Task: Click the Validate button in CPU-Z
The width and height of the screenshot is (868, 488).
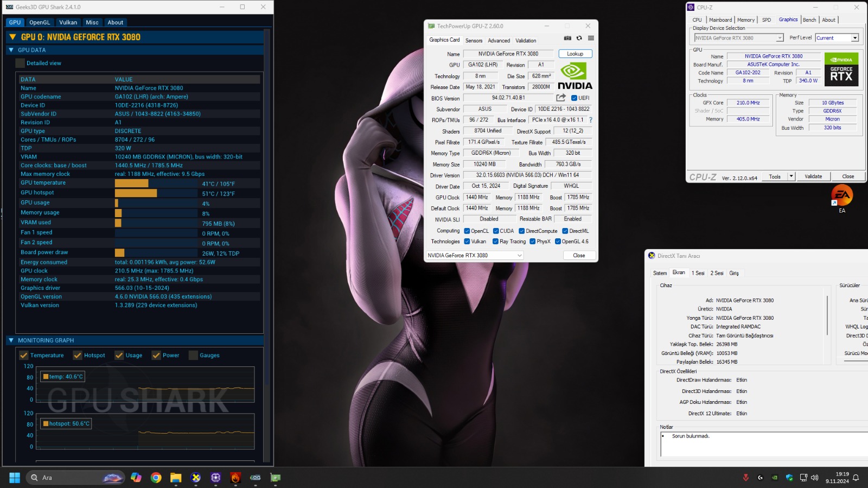Action: (x=813, y=176)
